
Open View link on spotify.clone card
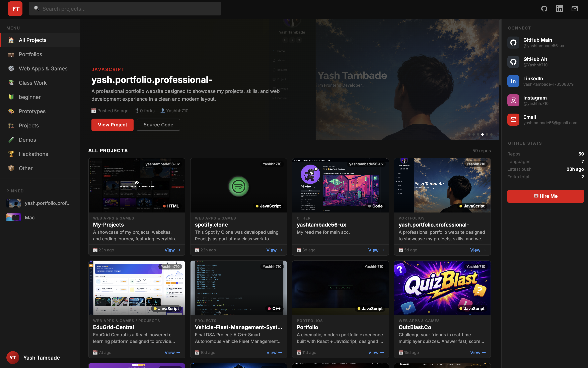(x=274, y=250)
